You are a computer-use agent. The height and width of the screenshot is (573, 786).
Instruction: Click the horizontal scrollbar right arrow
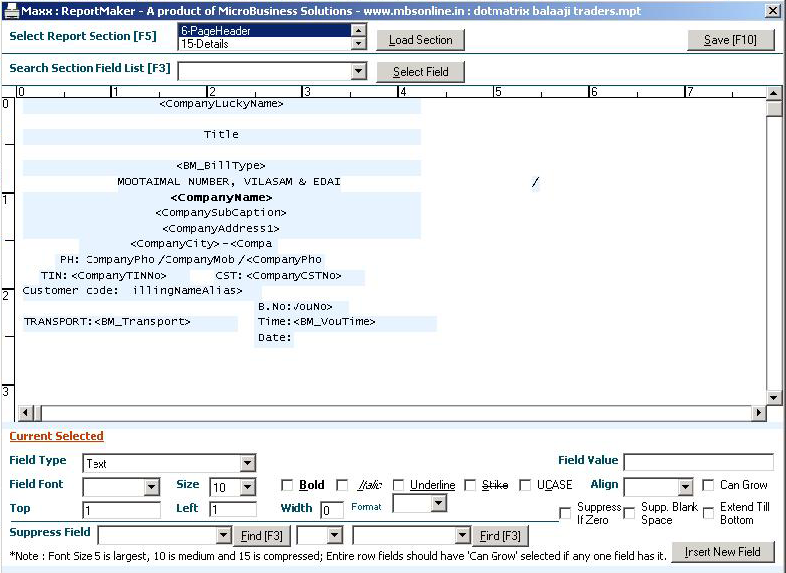(758, 413)
